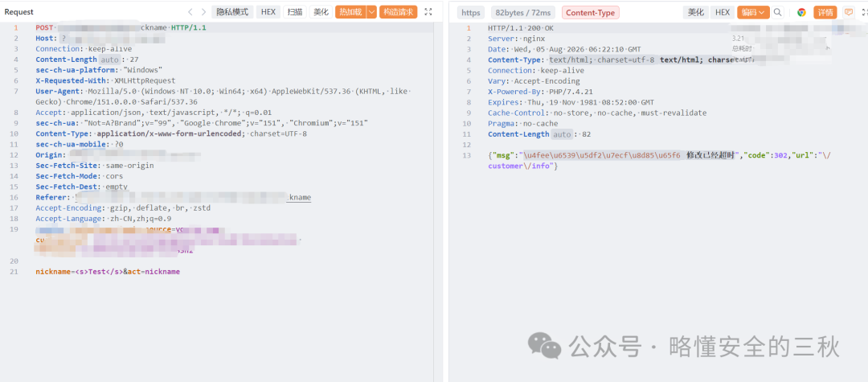868x382 pixels.
Task: Click the Sec-Fetch-Dest: empty header
Action: [81, 187]
